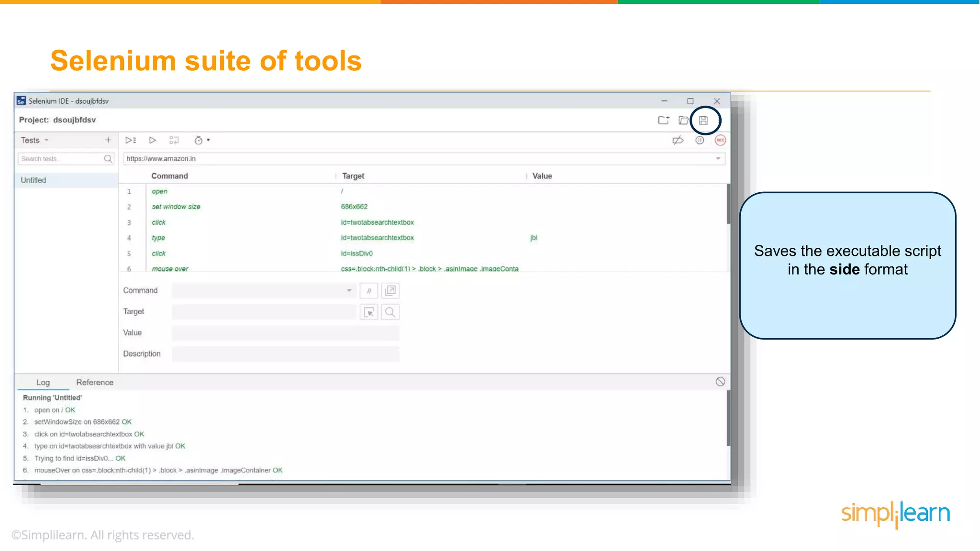The image size is (980, 551).
Task: Select the Untitled test
Action: pyautogui.click(x=67, y=180)
